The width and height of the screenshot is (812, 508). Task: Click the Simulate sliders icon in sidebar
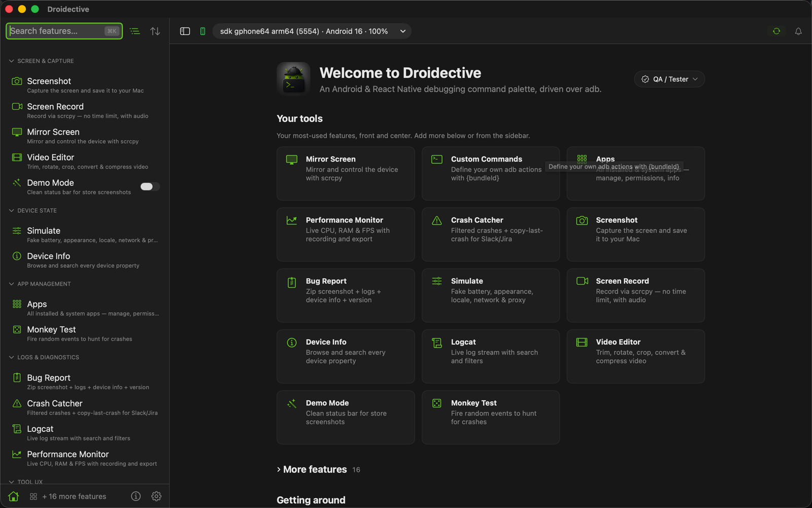[x=17, y=231]
